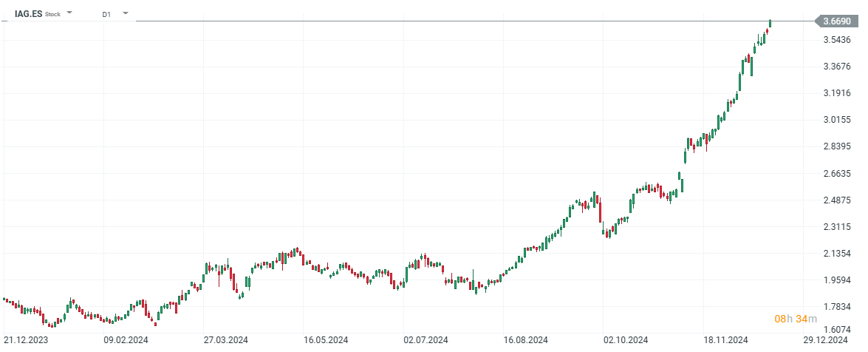Click the IAG.ES symbol name
This screenshot has height=352, width=868.
tap(29, 13)
